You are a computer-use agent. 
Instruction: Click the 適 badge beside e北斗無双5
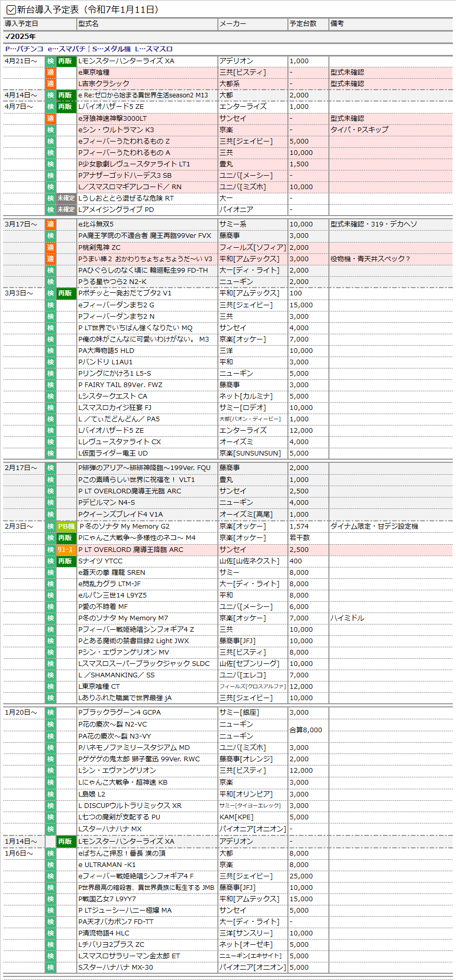(x=50, y=224)
